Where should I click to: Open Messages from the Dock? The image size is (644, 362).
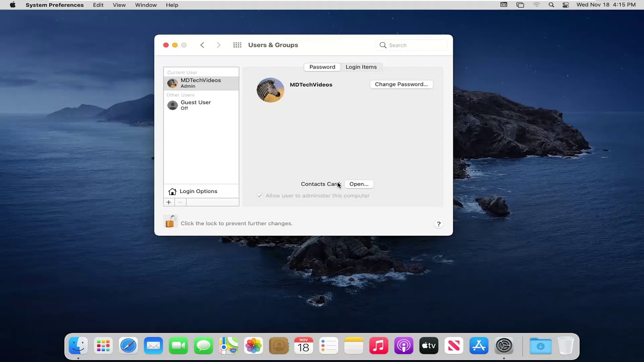tap(203, 346)
